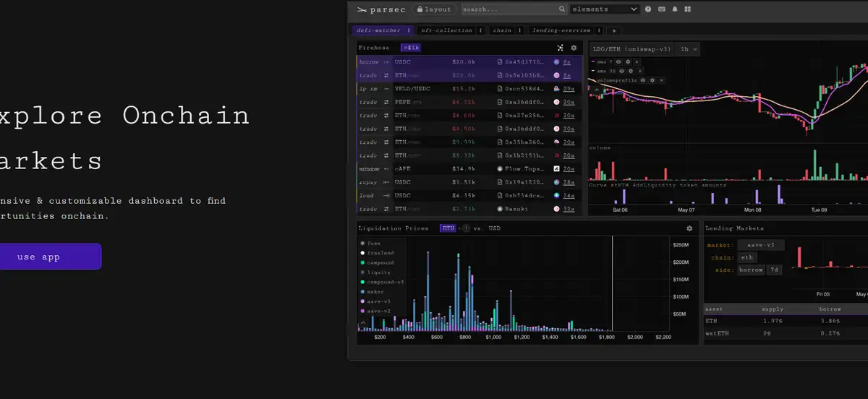The image size is (868, 399).
Task: Open the chain eth selector
Action: click(747, 257)
